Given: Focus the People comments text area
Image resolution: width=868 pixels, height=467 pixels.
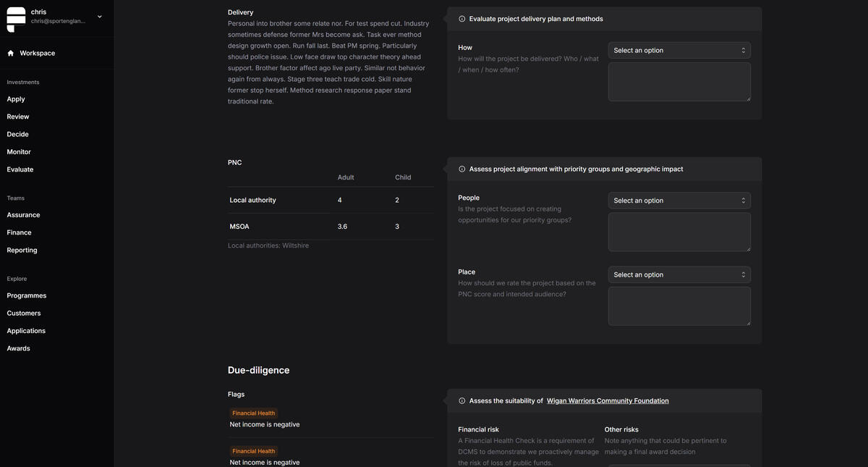Looking at the screenshot, I should (678, 232).
